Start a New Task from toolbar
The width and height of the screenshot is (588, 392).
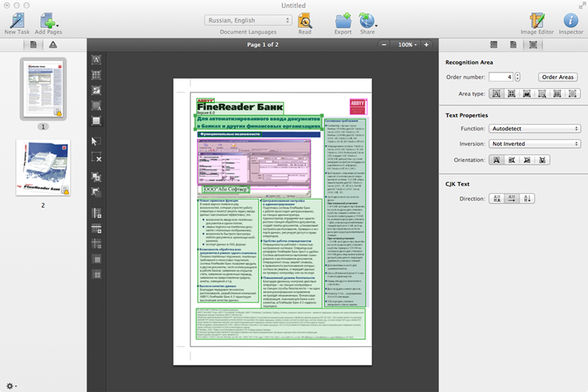[17, 23]
